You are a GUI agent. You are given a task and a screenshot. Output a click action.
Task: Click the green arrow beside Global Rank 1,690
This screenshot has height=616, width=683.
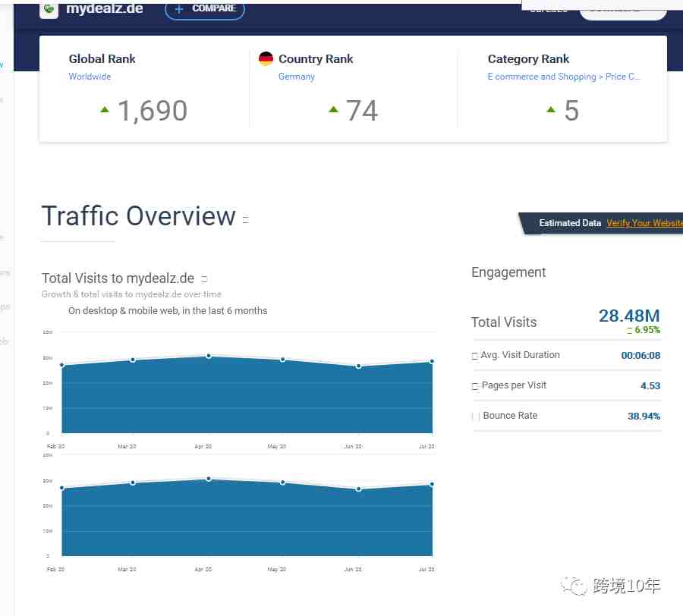click(x=105, y=110)
